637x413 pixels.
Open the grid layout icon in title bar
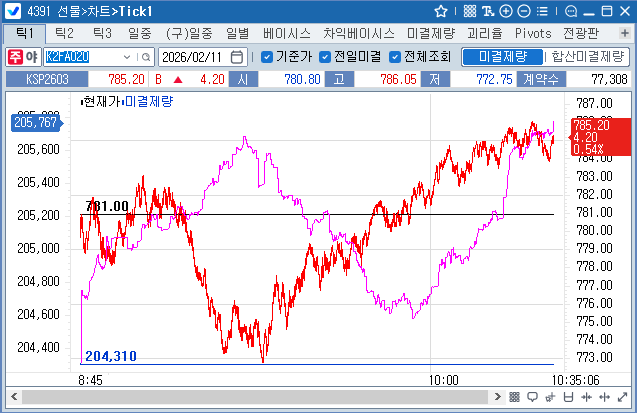pyautogui.click(x=470, y=11)
